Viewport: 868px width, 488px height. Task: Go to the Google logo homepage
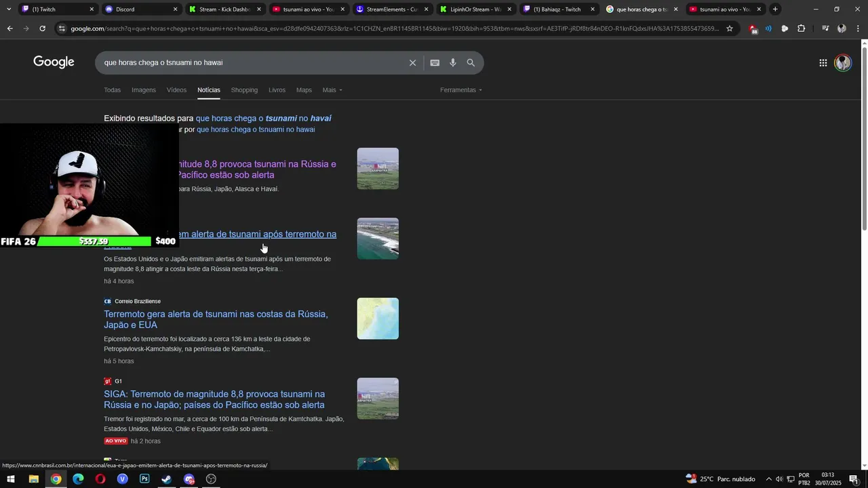pos(54,62)
